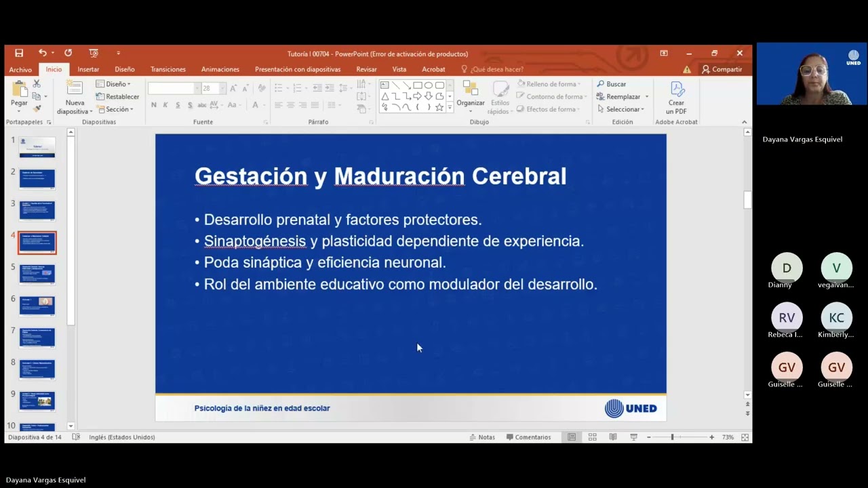Center text in Párrafo group

(x=290, y=105)
